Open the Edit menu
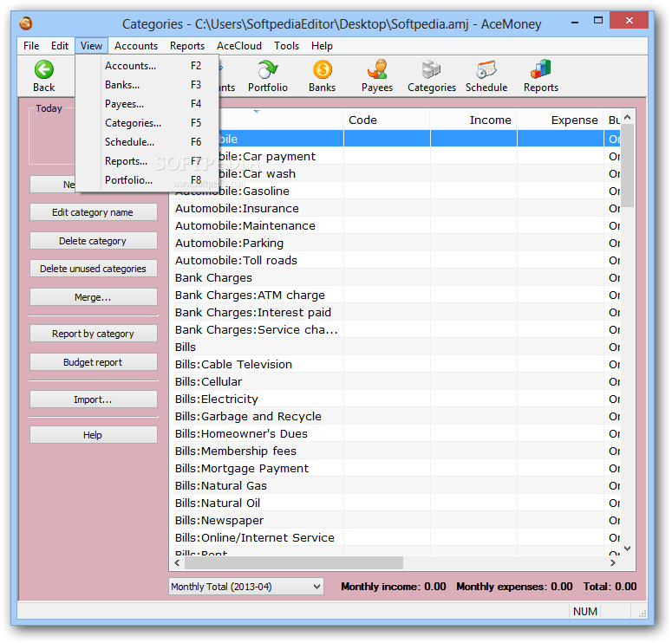The width and height of the screenshot is (672, 643). [x=60, y=46]
